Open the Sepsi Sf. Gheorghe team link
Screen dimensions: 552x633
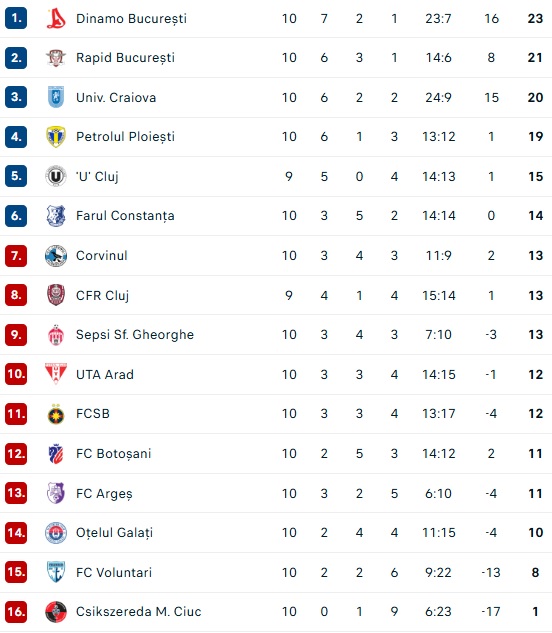[x=135, y=335]
